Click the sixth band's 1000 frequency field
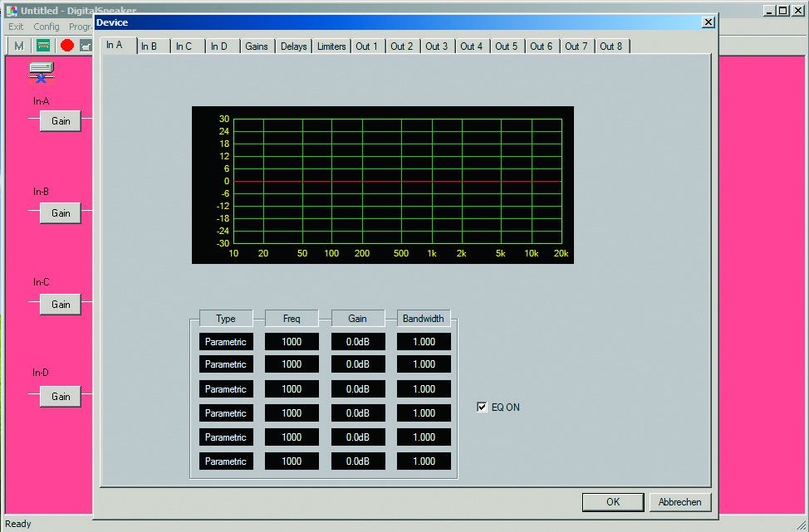The image size is (809, 532). [x=292, y=461]
